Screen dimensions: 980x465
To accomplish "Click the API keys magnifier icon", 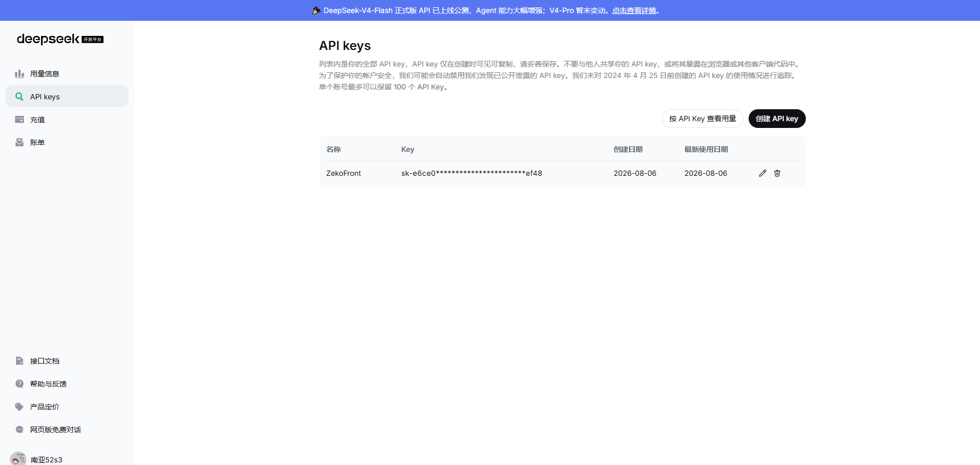I will [19, 97].
